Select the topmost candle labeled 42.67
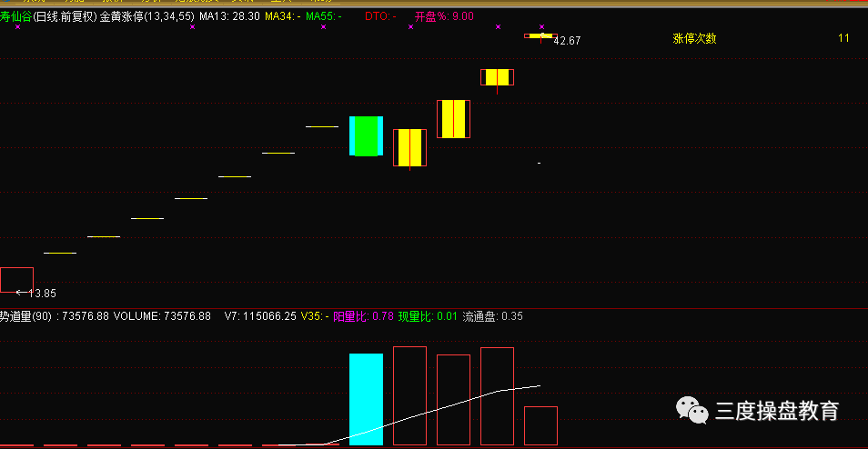The width and height of the screenshot is (868, 449). pyautogui.click(x=540, y=36)
